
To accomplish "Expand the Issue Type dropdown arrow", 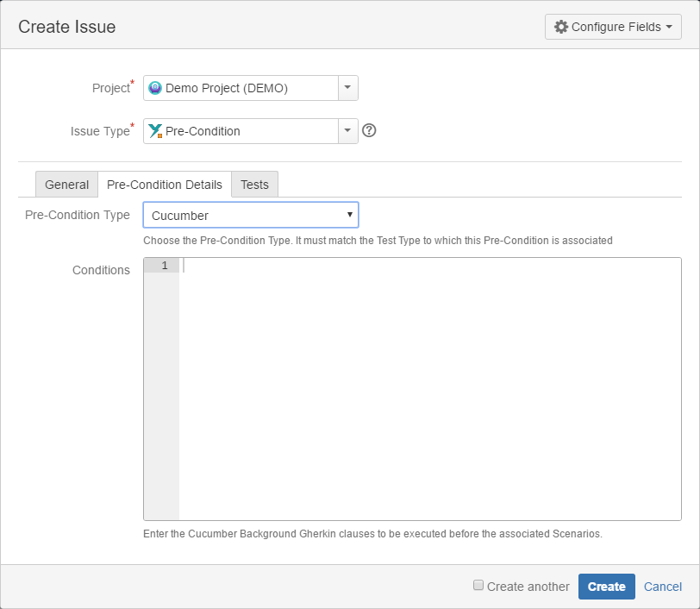I will click(347, 131).
